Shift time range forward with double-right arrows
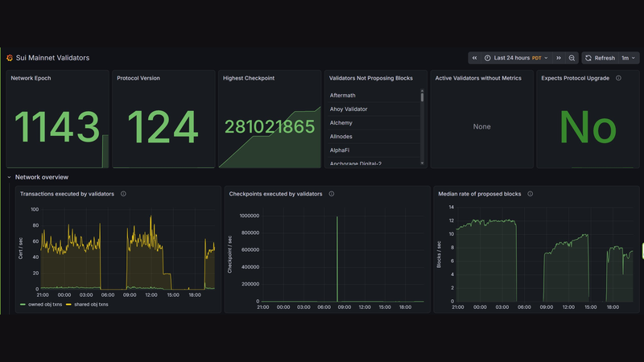Screen dimensions: 644x362 (x=559, y=58)
